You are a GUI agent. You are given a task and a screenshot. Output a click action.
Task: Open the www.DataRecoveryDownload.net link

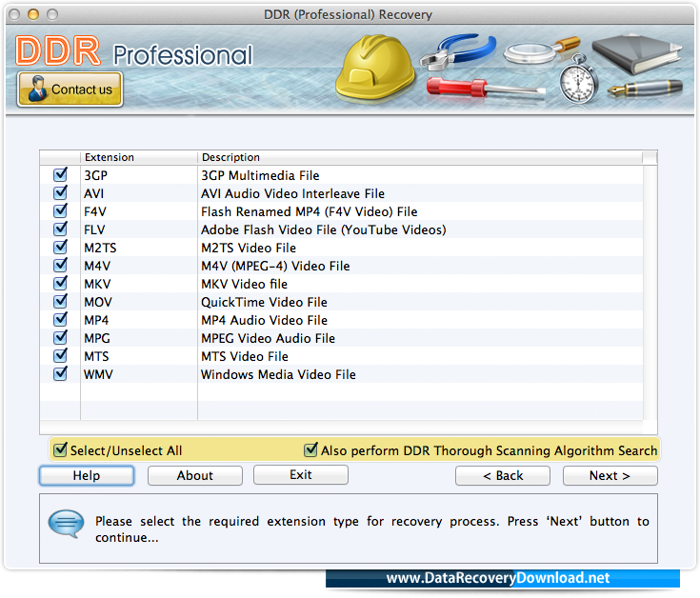498,578
